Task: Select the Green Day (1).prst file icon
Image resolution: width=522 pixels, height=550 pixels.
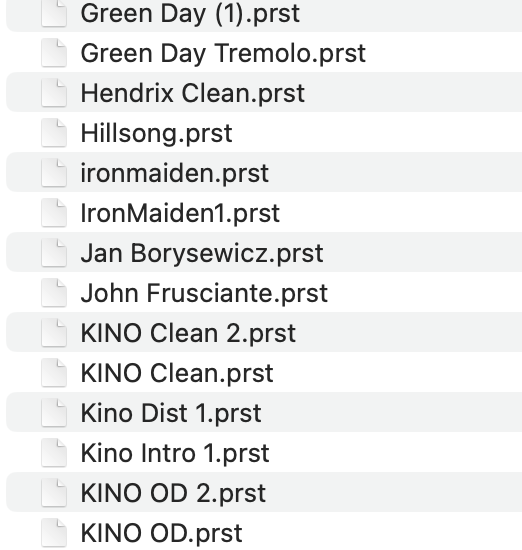Action: (54, 13)
